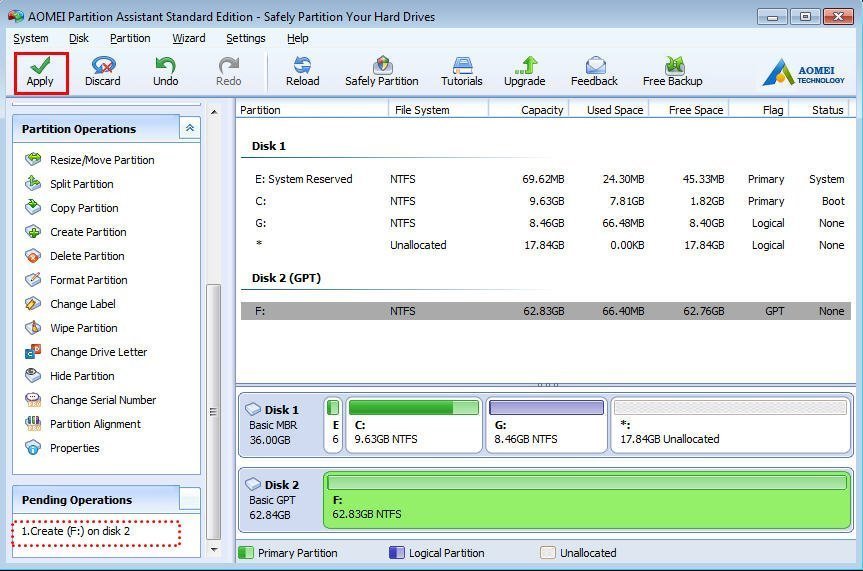This screenshot has height=571, width=863.
Task: Click the Undo toolbar icon
Action: [x=165, y=72]
